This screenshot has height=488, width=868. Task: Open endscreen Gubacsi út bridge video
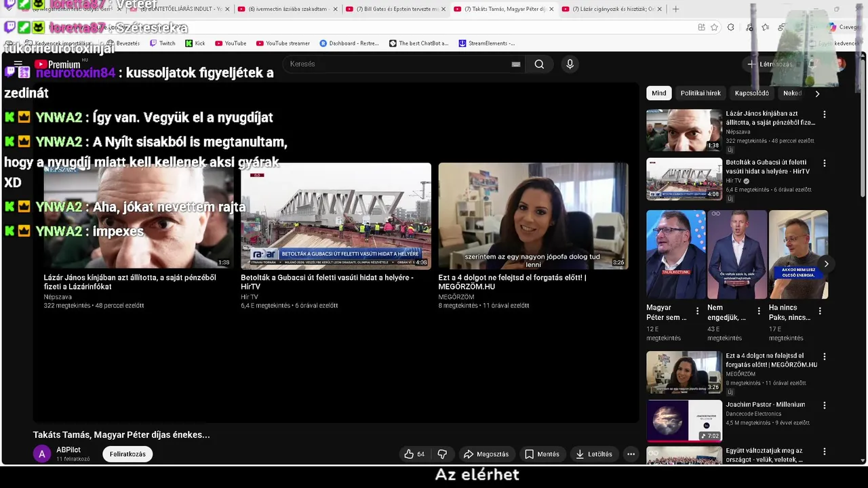(336, 216)
